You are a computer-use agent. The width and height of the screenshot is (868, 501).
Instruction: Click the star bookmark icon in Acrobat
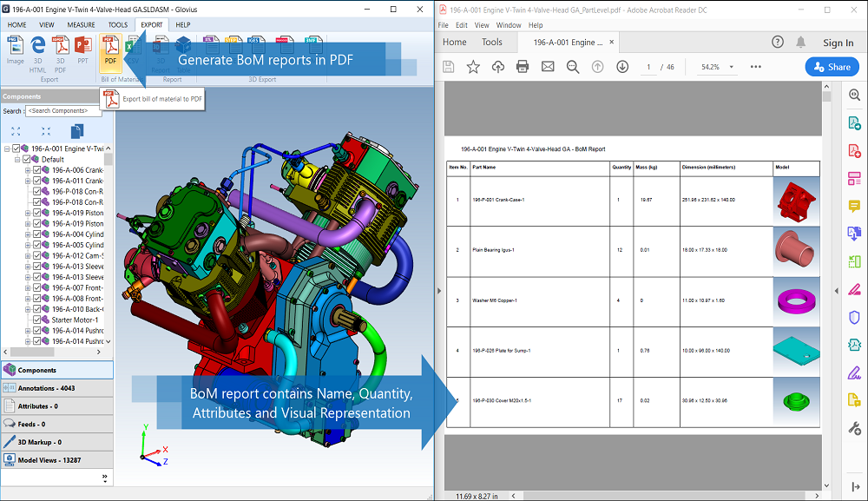[473, 67]
